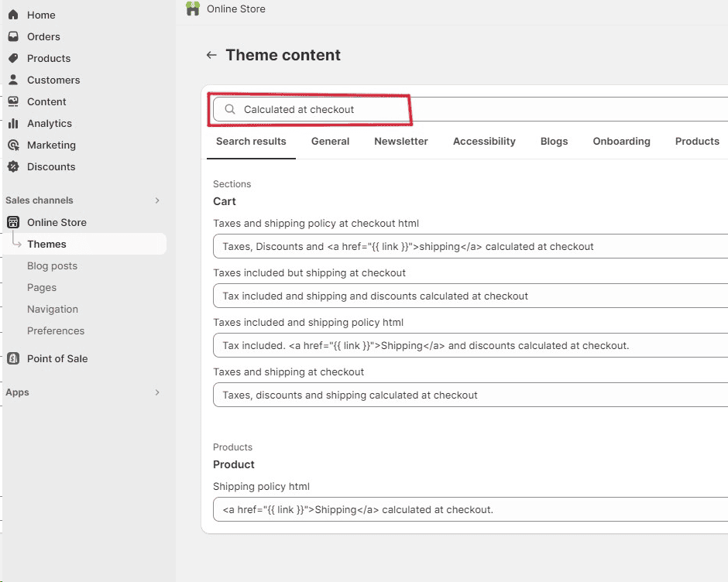Go to Themes in the sidebar
728x582 pixels.
(x=46, y=244)
